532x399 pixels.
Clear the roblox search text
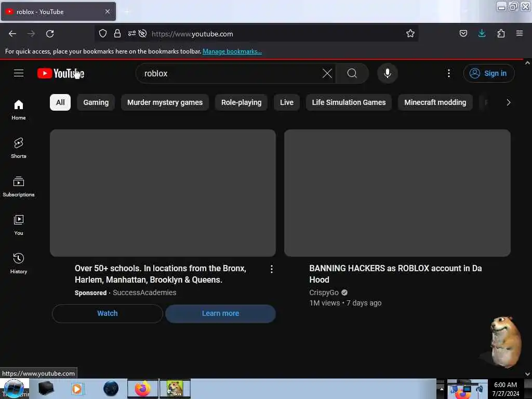tap(327, 73)
